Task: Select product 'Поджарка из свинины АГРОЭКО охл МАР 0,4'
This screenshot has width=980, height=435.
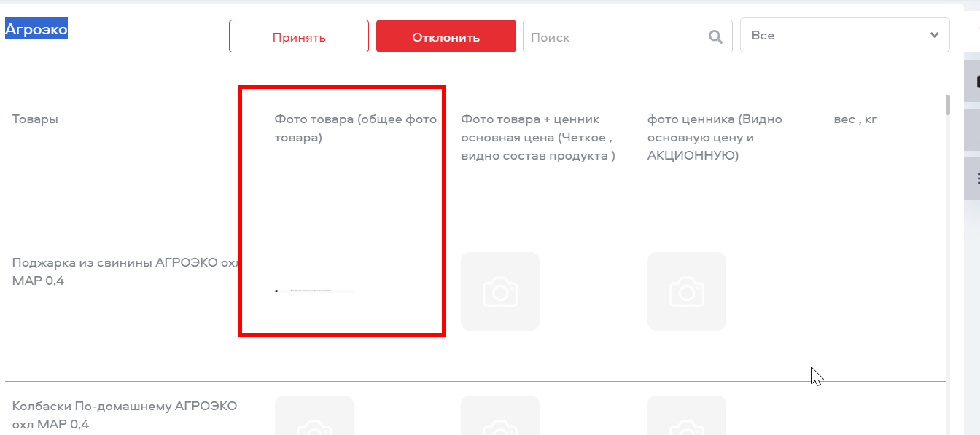Action: (x=125, y=271)
